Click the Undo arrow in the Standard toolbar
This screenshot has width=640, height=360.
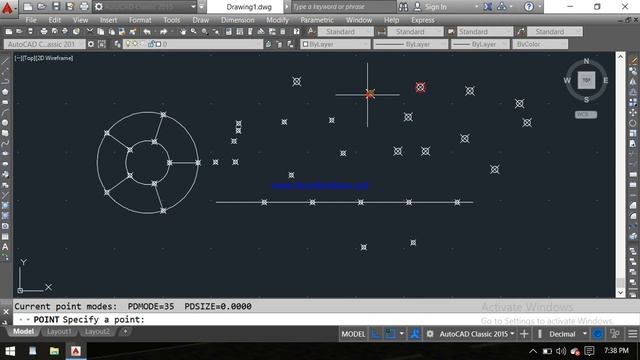pyautogui.click(x=147, y=31)
